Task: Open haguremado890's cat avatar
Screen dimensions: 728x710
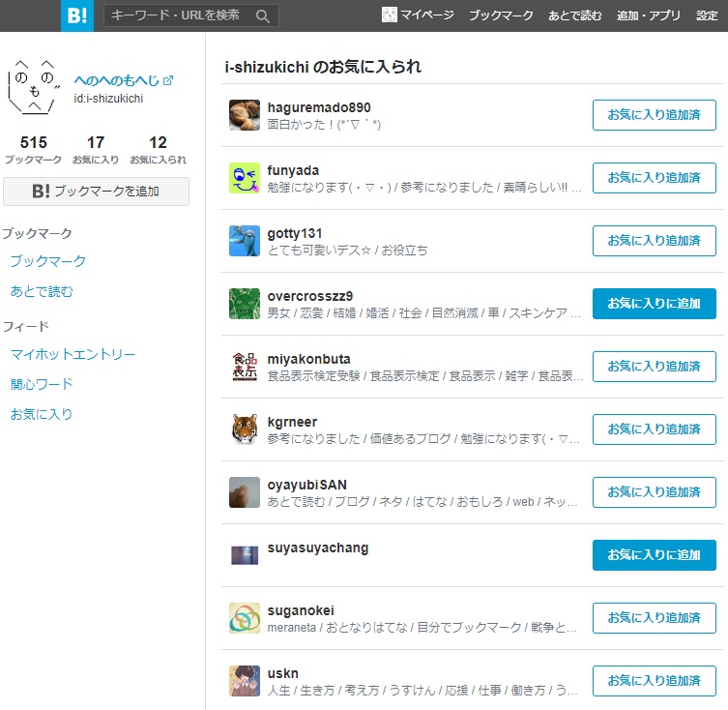Action: click(245, 115)
